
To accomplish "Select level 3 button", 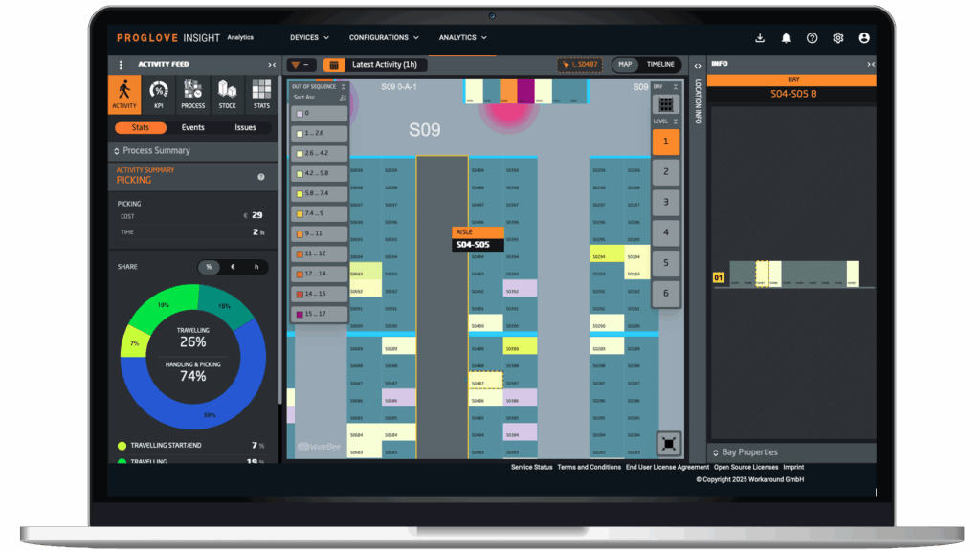I will tap(666, 202).
